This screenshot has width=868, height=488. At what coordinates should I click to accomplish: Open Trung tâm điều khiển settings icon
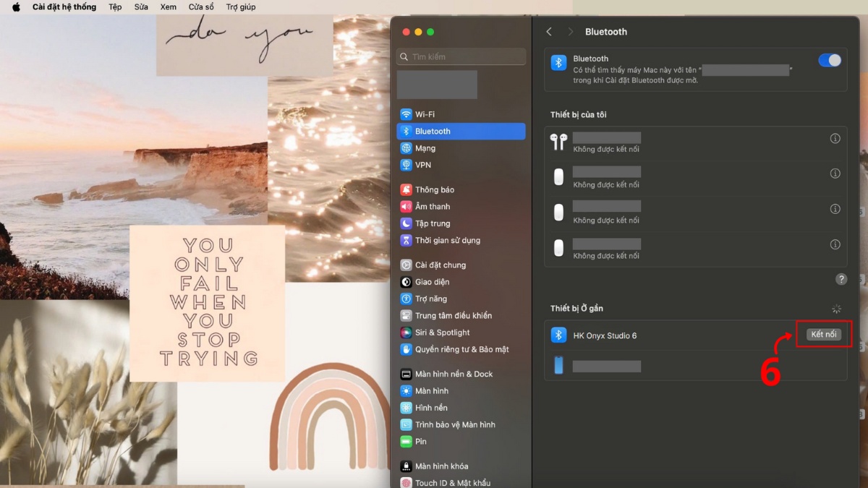407,315
